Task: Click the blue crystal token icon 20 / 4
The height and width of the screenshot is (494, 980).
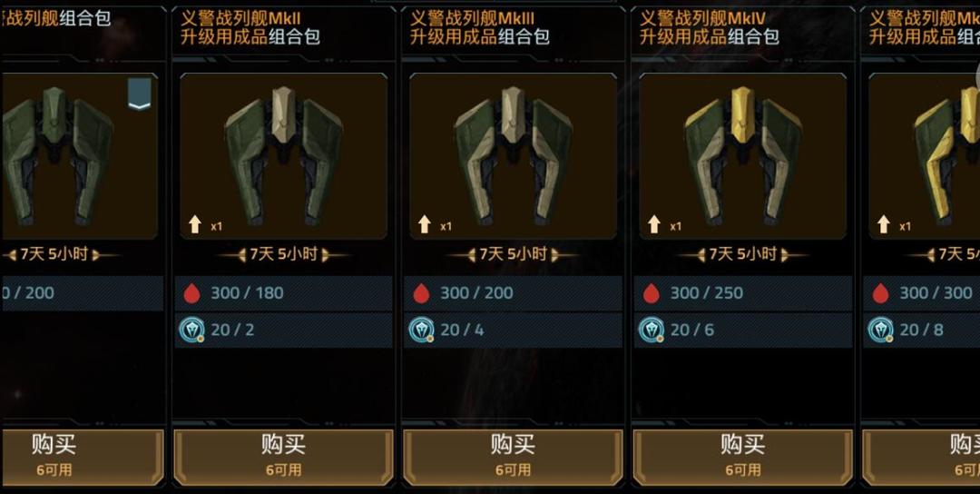Action: pos(421,330)
